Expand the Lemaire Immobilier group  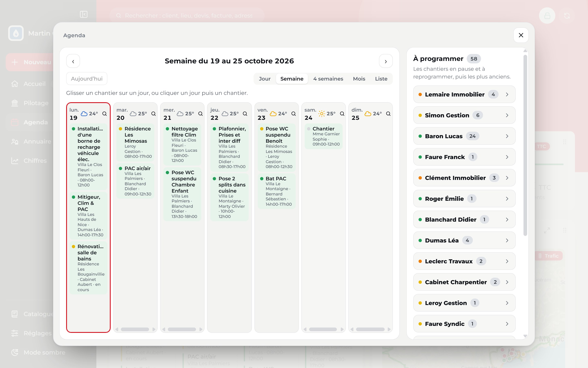464,94
